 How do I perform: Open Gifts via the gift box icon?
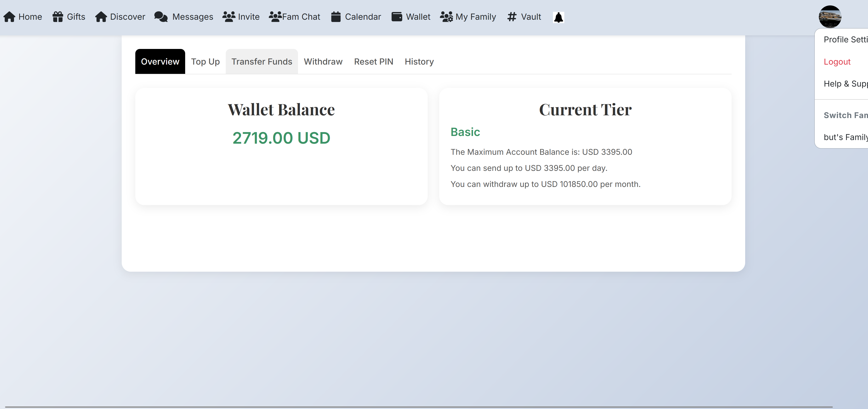58,17
